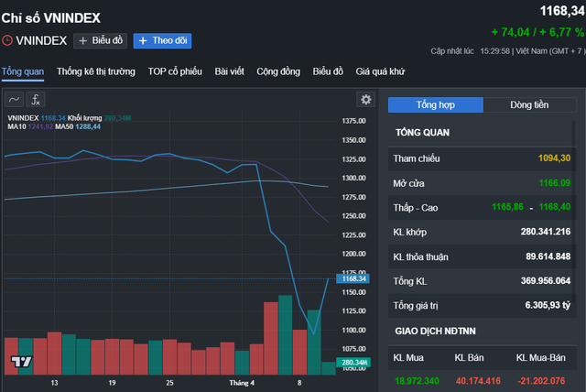586x392 pixels.
Task: Click the Chỉ số VNINDEX page title
Action: tap(51, 18)
